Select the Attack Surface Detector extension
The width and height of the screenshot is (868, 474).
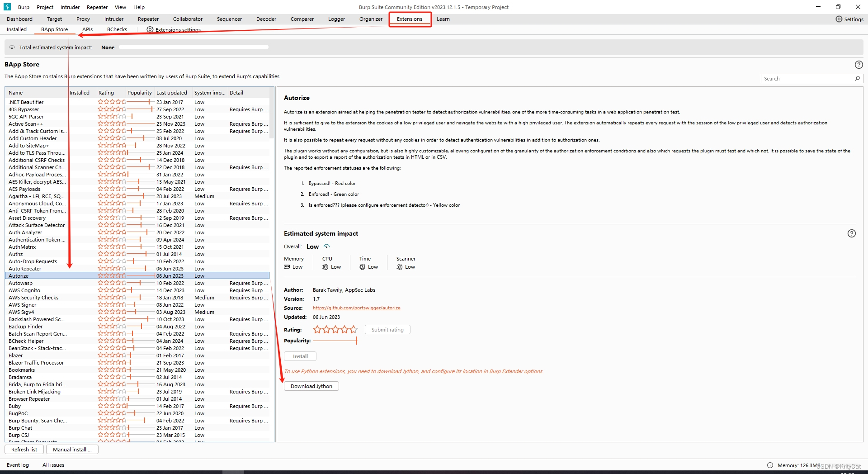[x=137, y=225]
